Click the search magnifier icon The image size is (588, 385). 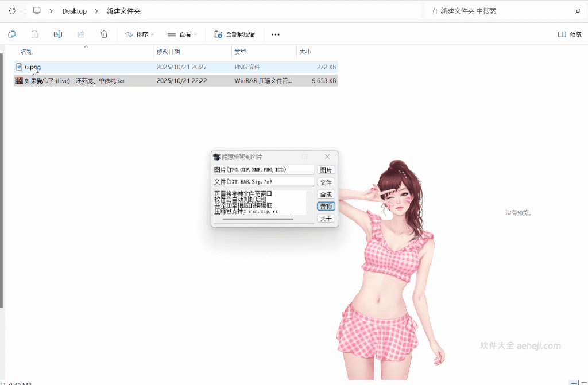pyautogui.click(x=578, y=10)
